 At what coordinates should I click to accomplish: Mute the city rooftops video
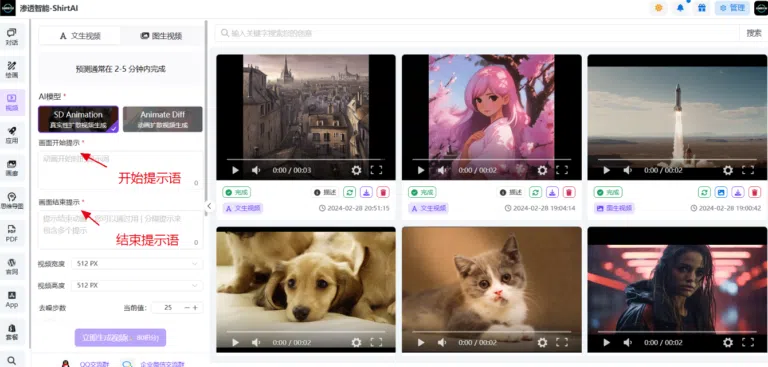[256, 170]
